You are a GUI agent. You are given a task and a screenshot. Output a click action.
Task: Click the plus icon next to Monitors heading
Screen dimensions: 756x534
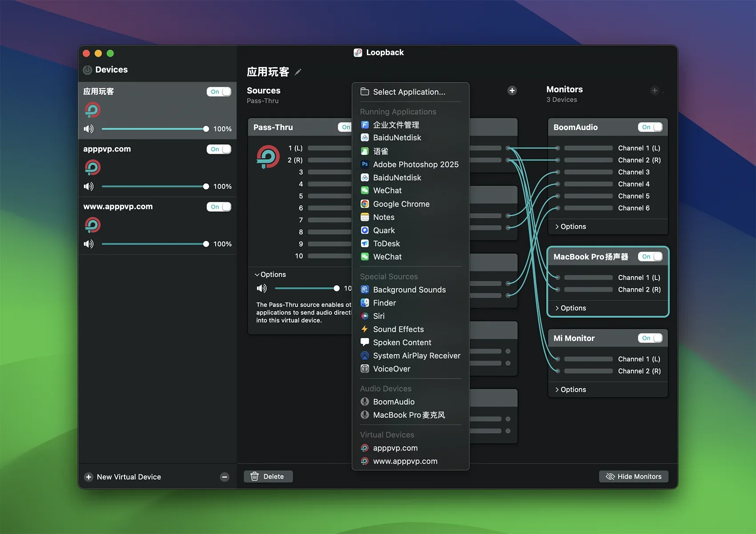tap(655, 91)
